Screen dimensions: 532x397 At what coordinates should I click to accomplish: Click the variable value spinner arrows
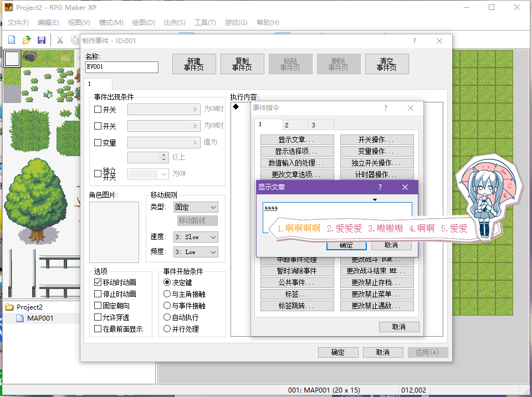pyautogui.click(x=164, y=157)
